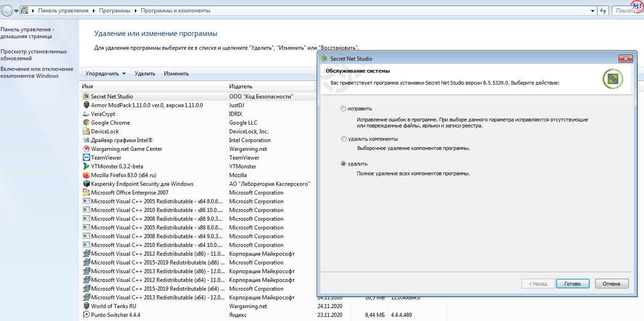The width and height of the screenshot is (644, 321).
Task: Click the refresh icon beside address bar
Action: [x=604, y=11]
